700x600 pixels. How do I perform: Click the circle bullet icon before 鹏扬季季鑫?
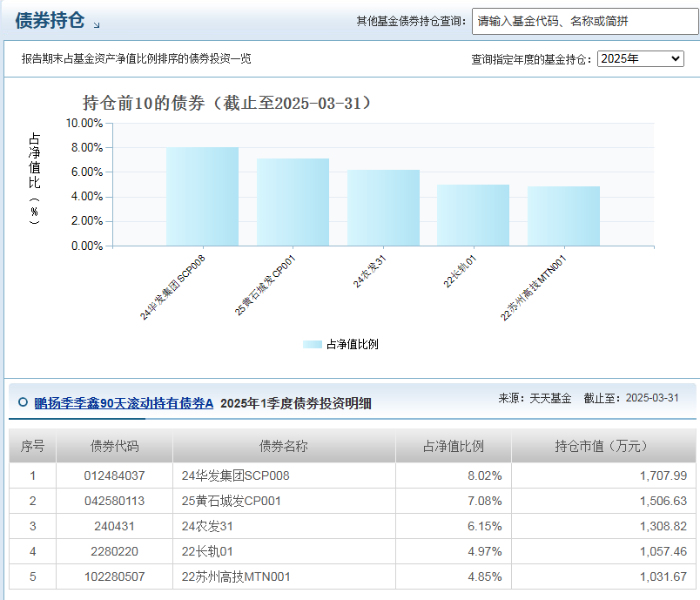(23, 402)
